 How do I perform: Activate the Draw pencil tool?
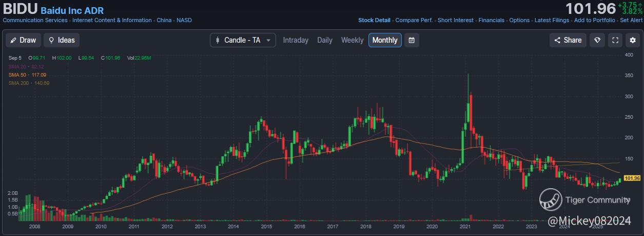click(x=23, y=40)
